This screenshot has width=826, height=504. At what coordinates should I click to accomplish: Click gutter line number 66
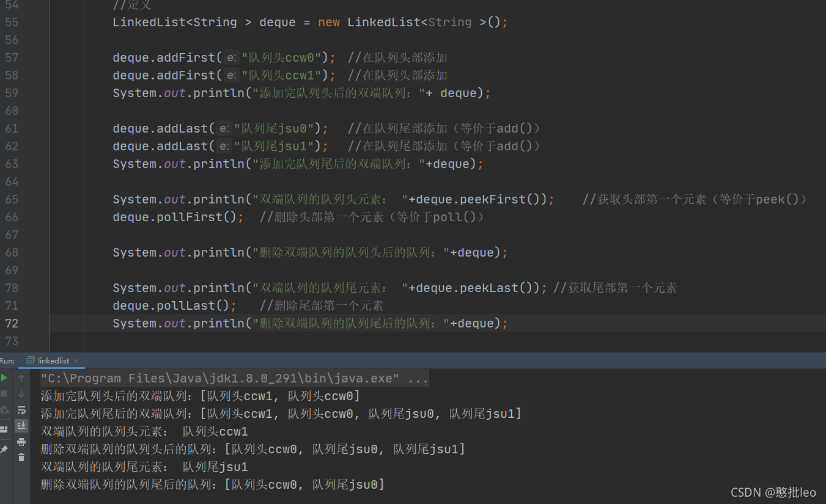(12, 217)
